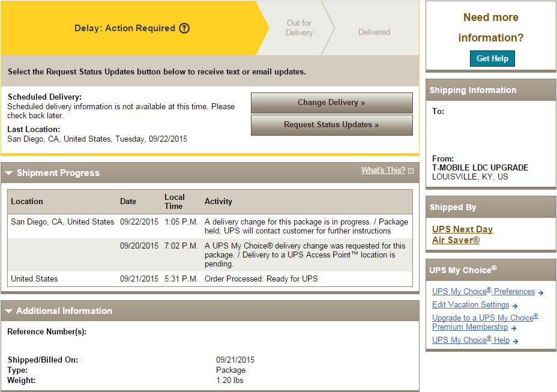This screenshot has width=557, height=392.
Task: Click the Scheduled Delivery label
Action: (45, 97)
